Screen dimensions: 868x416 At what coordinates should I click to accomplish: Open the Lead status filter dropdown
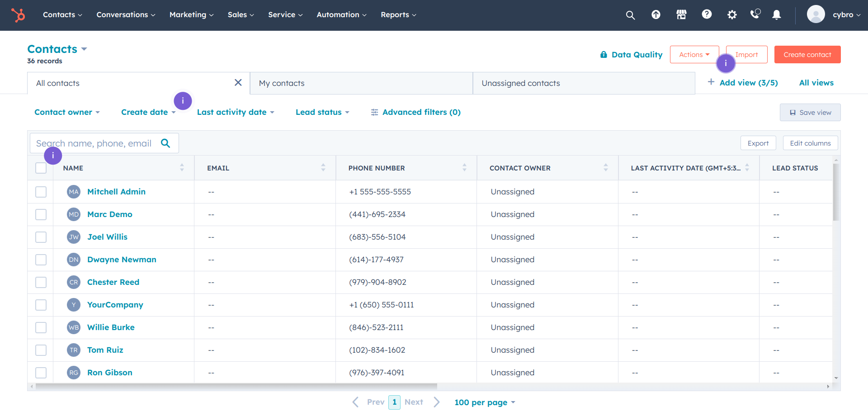click(322, 112)
